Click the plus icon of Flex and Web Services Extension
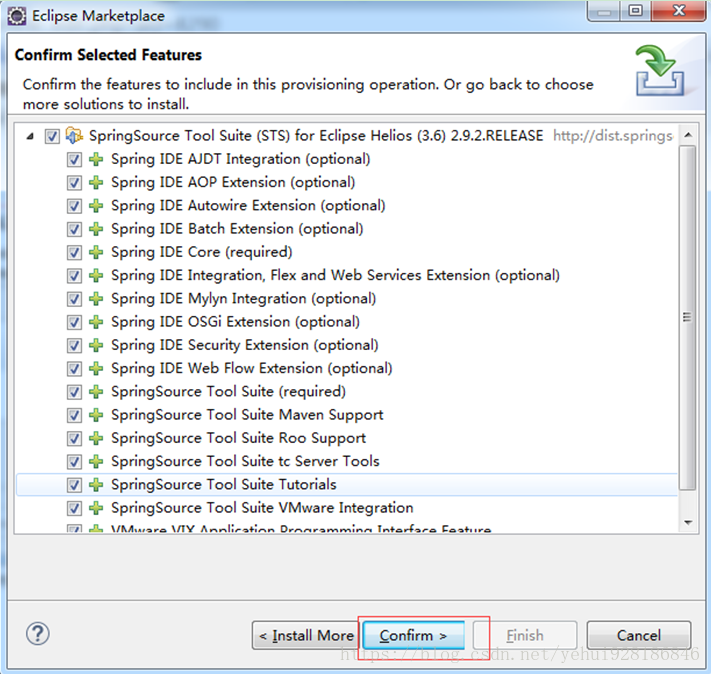Viewport: 711px width, 674px height. 96,275
